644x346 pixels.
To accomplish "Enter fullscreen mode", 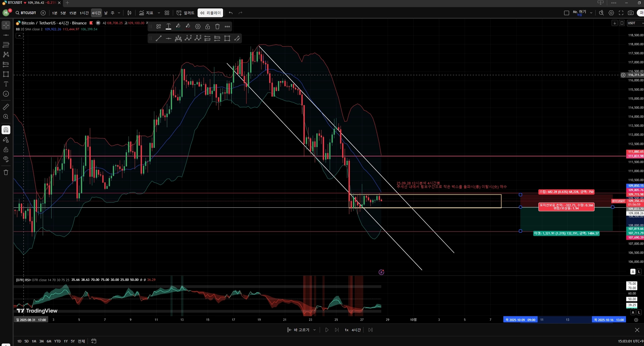I will [x=621, y=13].
